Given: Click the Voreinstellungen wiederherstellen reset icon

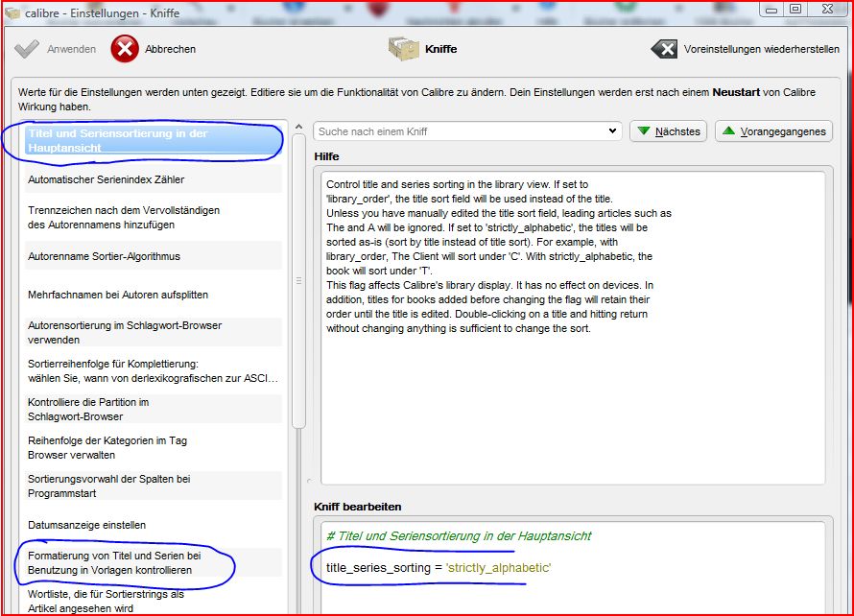Looking at the screenshot, I should point(664,49).
